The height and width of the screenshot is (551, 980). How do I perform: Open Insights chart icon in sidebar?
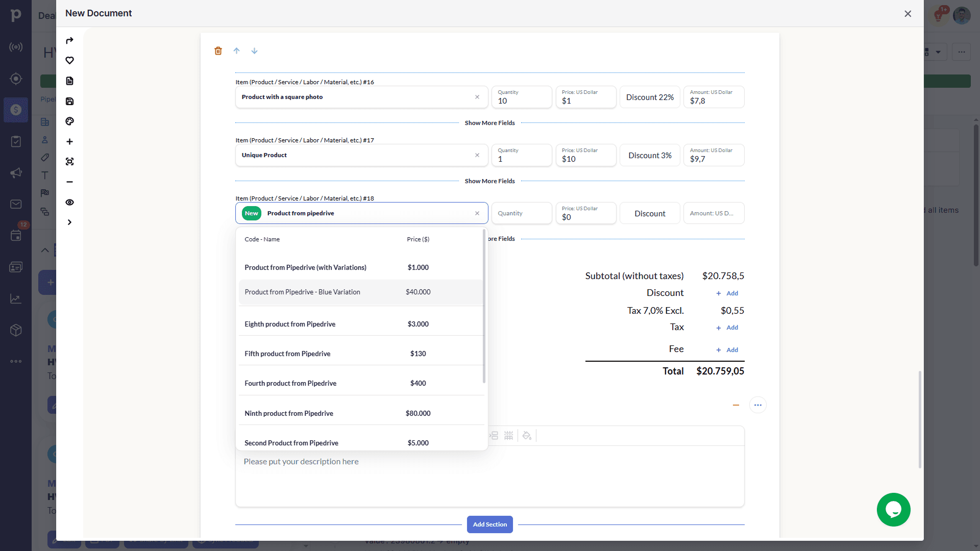pyautogui.click(x=16, y=299)
